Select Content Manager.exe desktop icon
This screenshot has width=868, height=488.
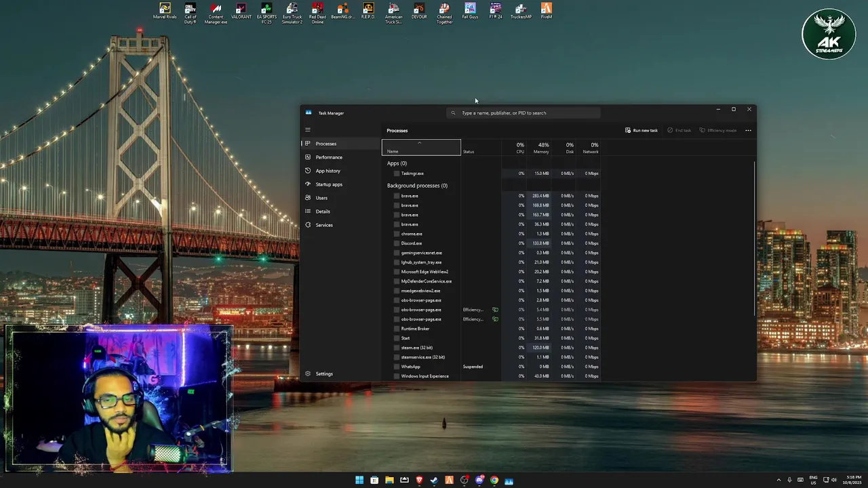click(x=216, y=13)
